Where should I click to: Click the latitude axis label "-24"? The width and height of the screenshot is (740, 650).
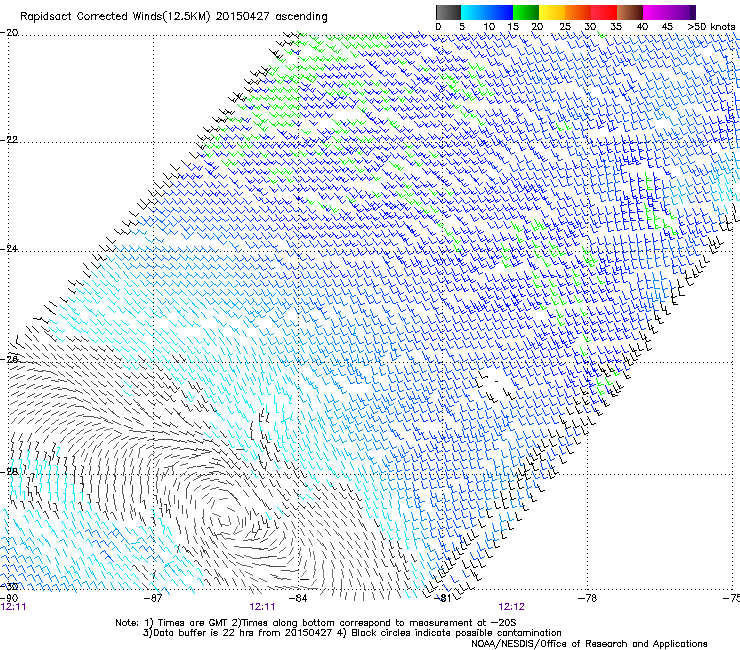tap(9, 249)
